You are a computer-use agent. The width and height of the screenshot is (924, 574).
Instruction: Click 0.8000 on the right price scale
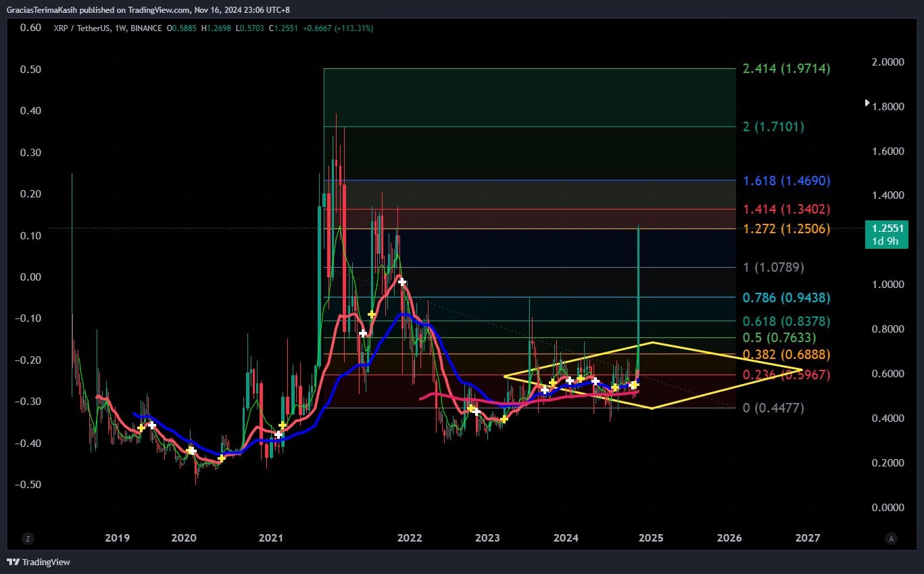pyautogui.click(x=888, y=329)
